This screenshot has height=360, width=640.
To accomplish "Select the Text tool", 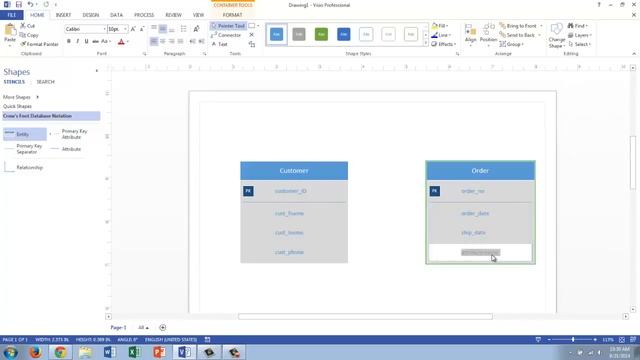I will (220, 44).
